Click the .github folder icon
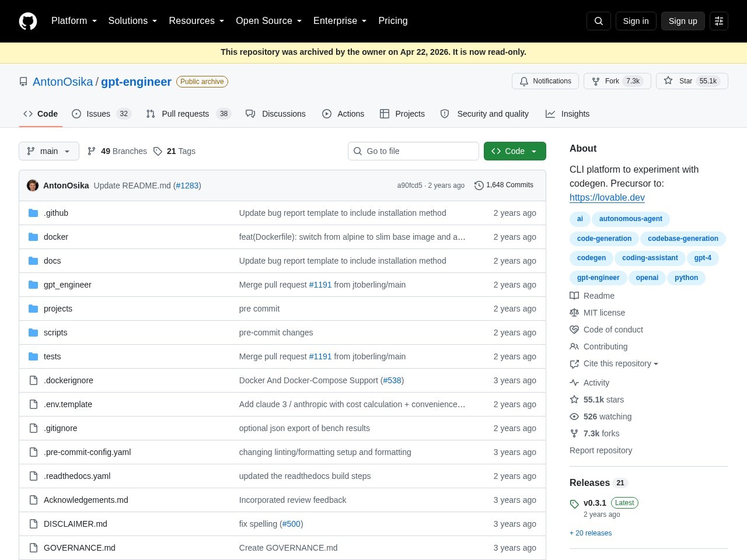This screenshot has height=560, width=747. [x=33, y=213]
